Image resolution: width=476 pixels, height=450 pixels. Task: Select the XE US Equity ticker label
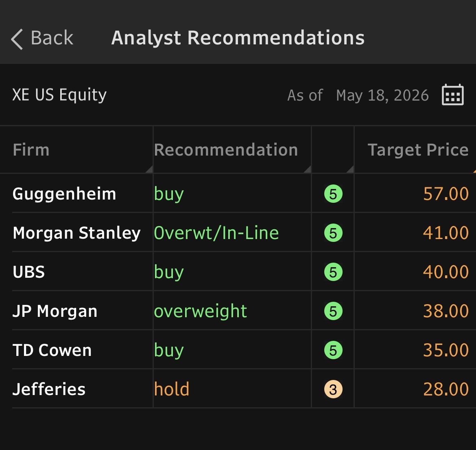click(x=59, y=95)
